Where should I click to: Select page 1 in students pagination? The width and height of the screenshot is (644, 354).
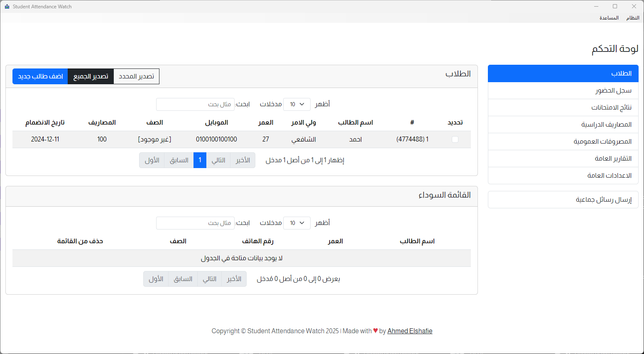200,160
